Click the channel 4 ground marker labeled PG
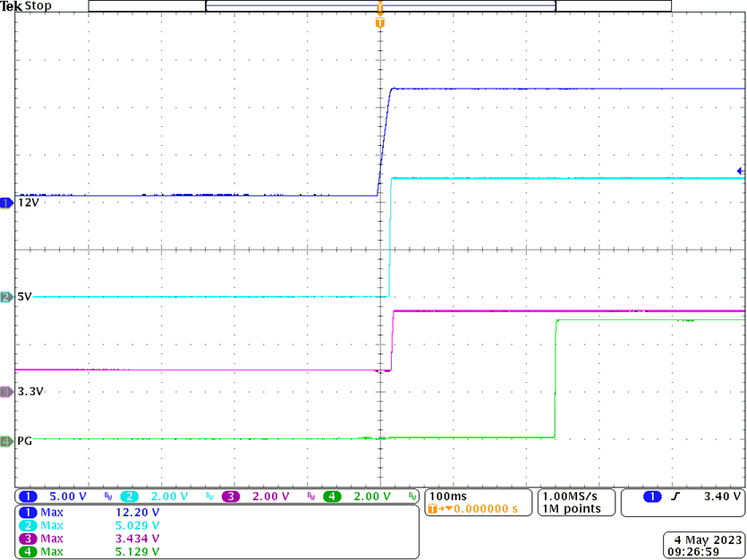This screenshot has width=747, height=560. coord(7,441)
